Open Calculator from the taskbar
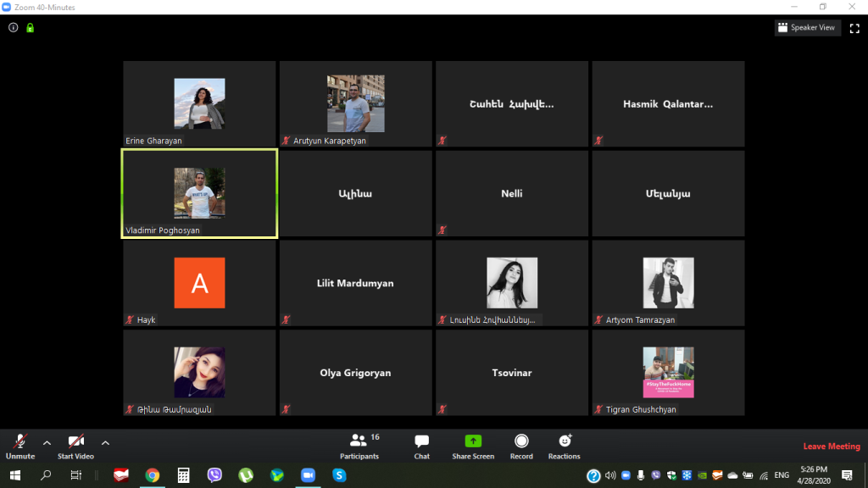 point(183,475)
